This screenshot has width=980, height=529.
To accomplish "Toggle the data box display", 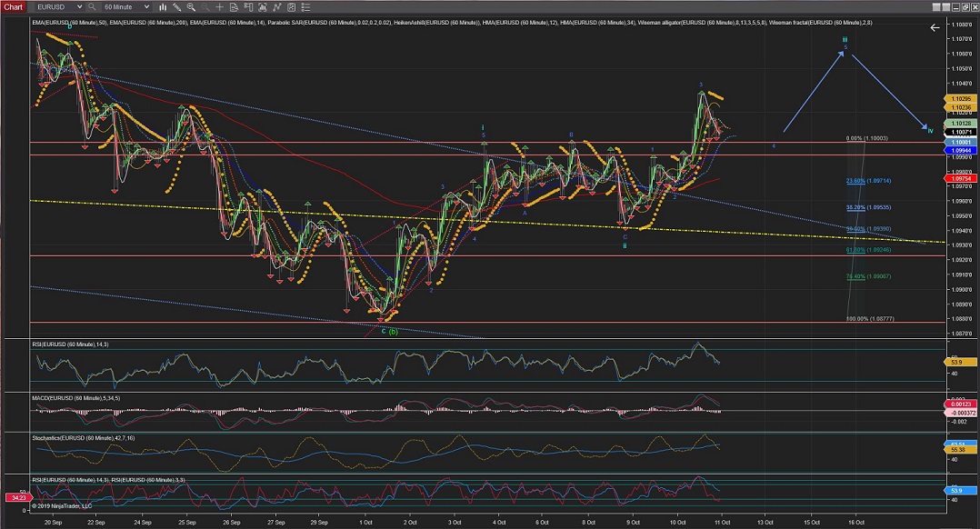I will [233, 6].
